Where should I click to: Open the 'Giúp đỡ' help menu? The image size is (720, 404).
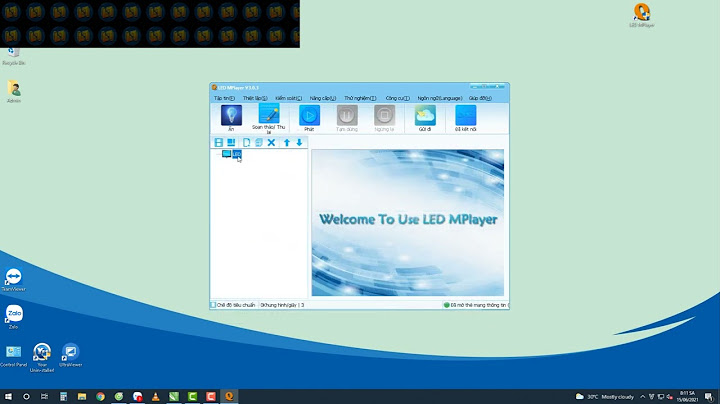pyautogui.click(x=480, y=98)
